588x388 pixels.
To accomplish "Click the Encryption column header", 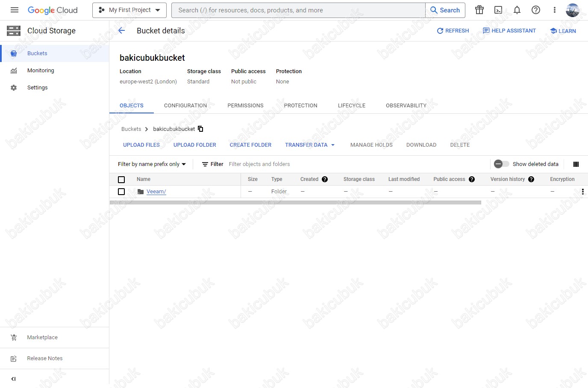I will coord(562,179).
